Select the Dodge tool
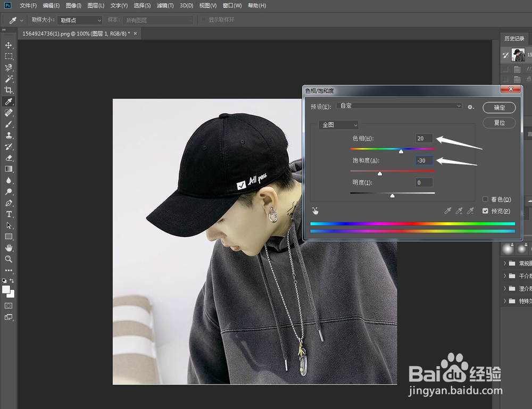This screenshot has width=532, height=409. click(9, 191)
